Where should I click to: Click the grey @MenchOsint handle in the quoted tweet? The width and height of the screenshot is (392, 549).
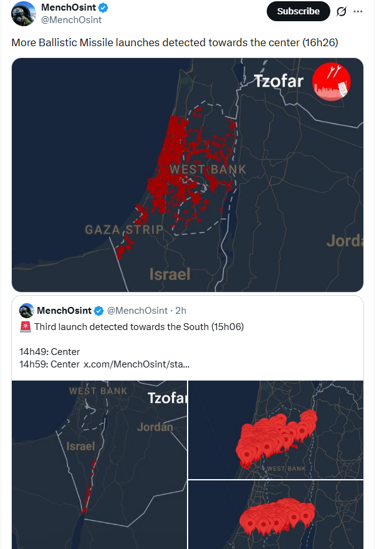click(x=137, y=310)
